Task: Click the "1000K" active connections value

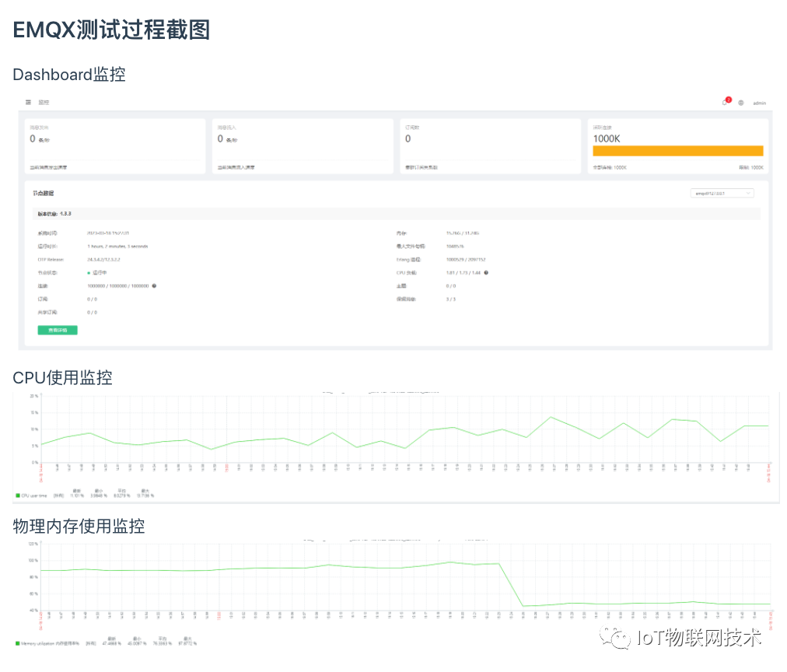Action: tap(607, 138)
